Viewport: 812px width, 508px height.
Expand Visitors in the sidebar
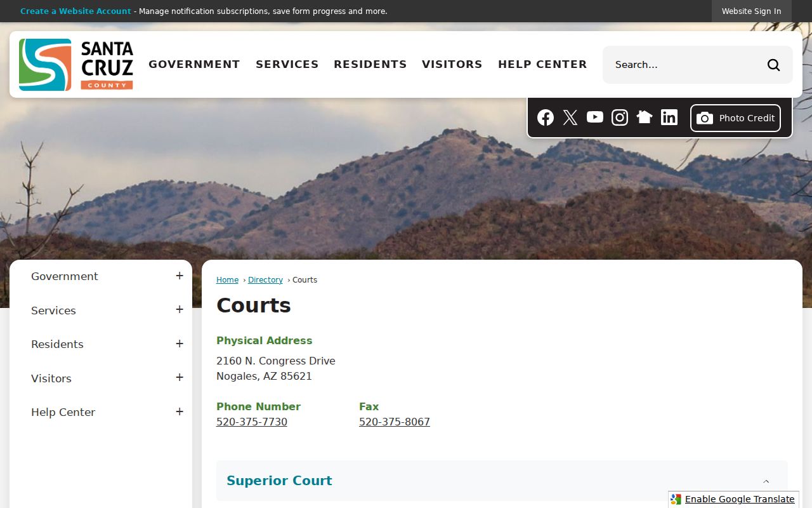tap(180, 377)
